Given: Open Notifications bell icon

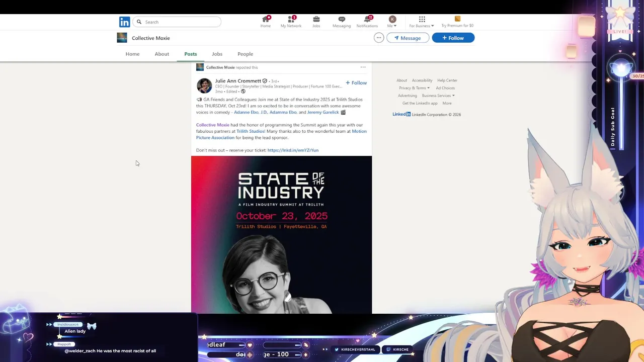Looking at the screenshot, I should tap(367, 22).
